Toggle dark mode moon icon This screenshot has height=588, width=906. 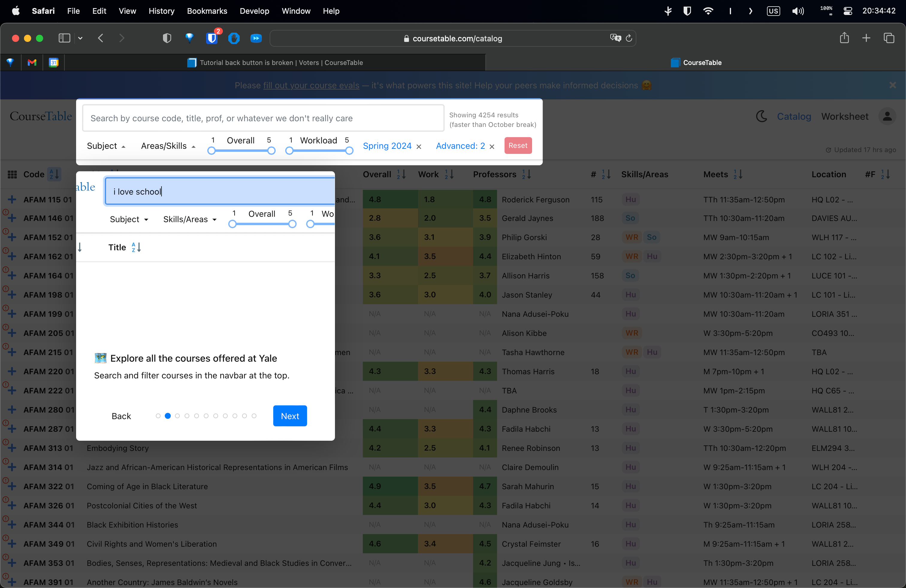pos(761,116)
